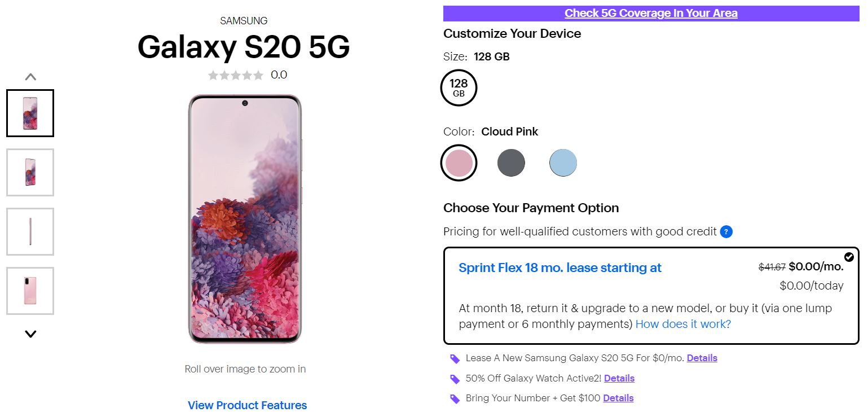The image size is (868, 412).
Task: View Details for Bring Your Number offer
Action: click(x=618, y=398)
